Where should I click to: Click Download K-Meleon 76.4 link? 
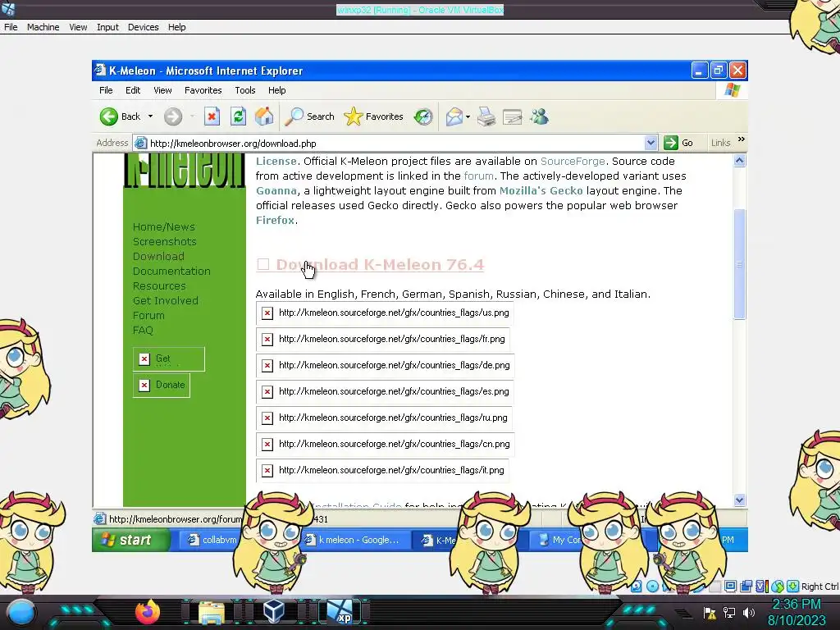(380, 265)
